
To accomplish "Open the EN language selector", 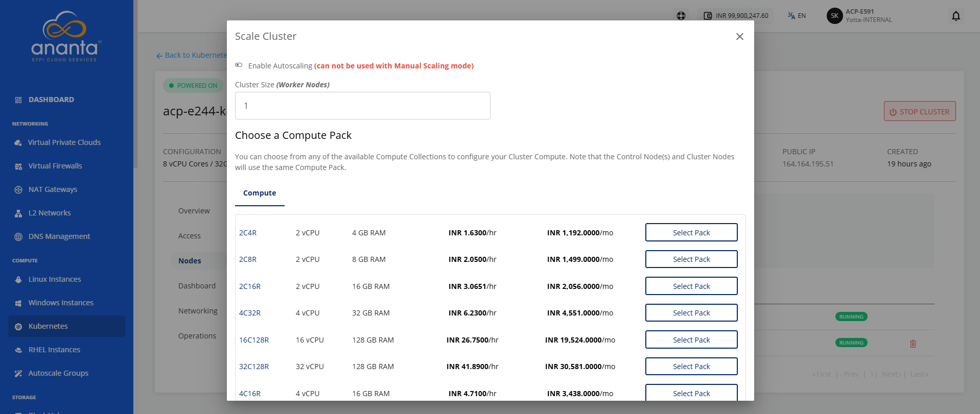I will coord(797,16).
